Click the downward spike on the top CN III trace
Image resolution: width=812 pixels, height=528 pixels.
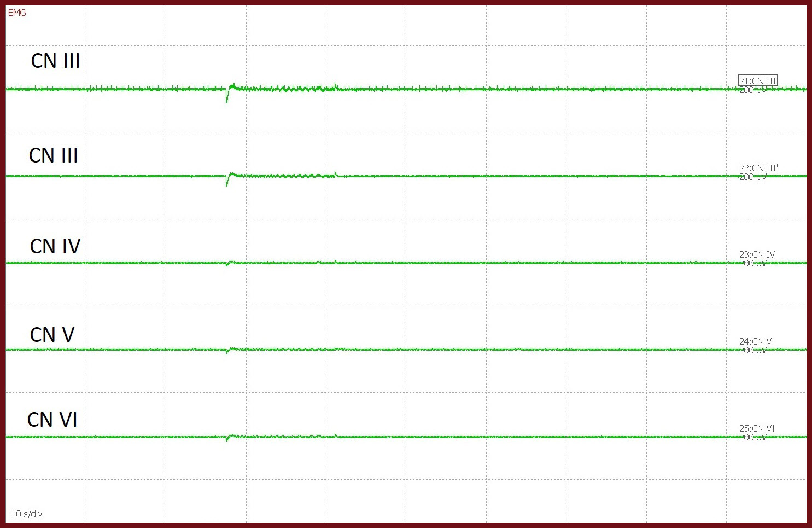[x=227, y=97]
